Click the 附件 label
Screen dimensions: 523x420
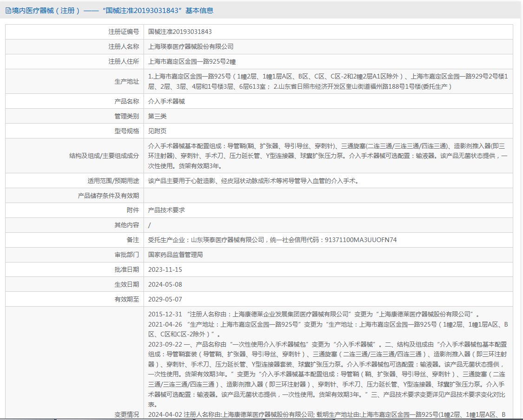tap(133, 210)
